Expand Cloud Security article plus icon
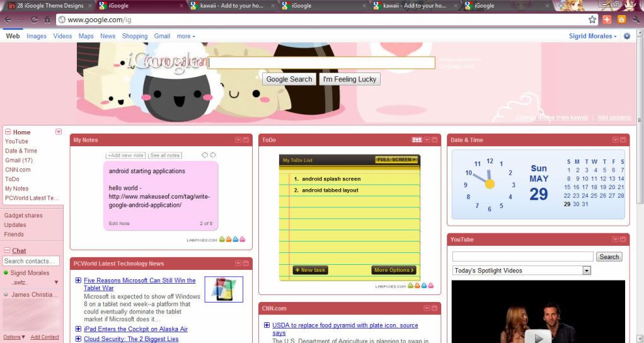Viewport: 644px width, 343px height. [x=78, y=339]
